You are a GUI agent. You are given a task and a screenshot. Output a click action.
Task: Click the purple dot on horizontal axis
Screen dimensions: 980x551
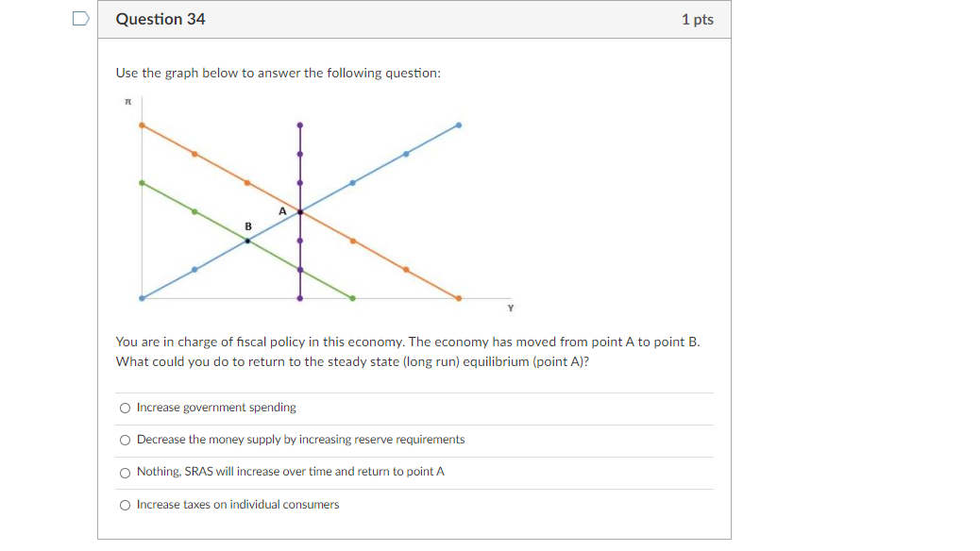[x=300, y=298]
